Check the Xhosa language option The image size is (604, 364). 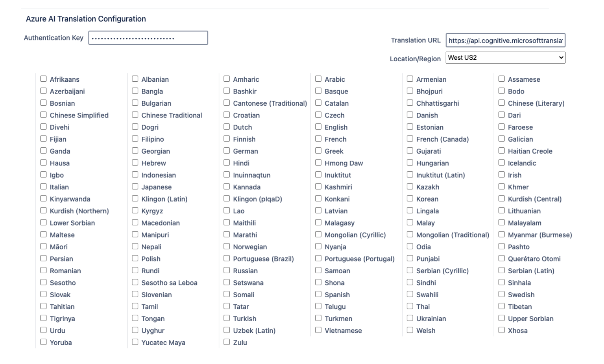pos(502,330)
